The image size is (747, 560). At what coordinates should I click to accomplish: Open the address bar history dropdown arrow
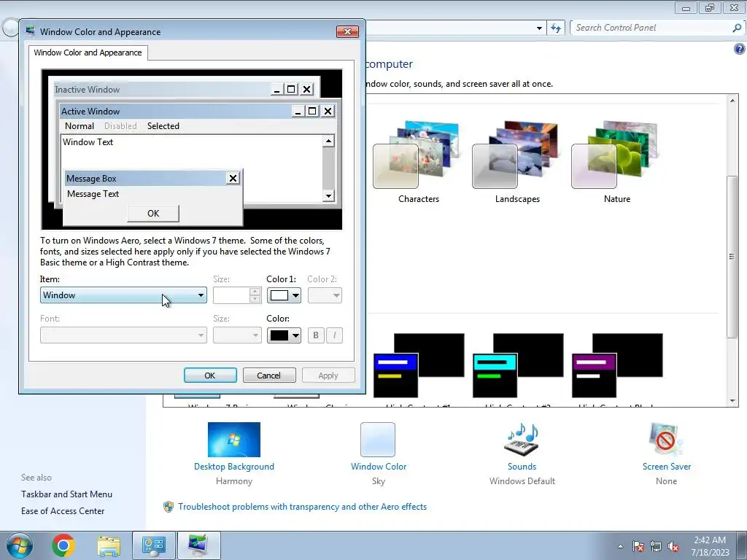[x=539, y=28]
